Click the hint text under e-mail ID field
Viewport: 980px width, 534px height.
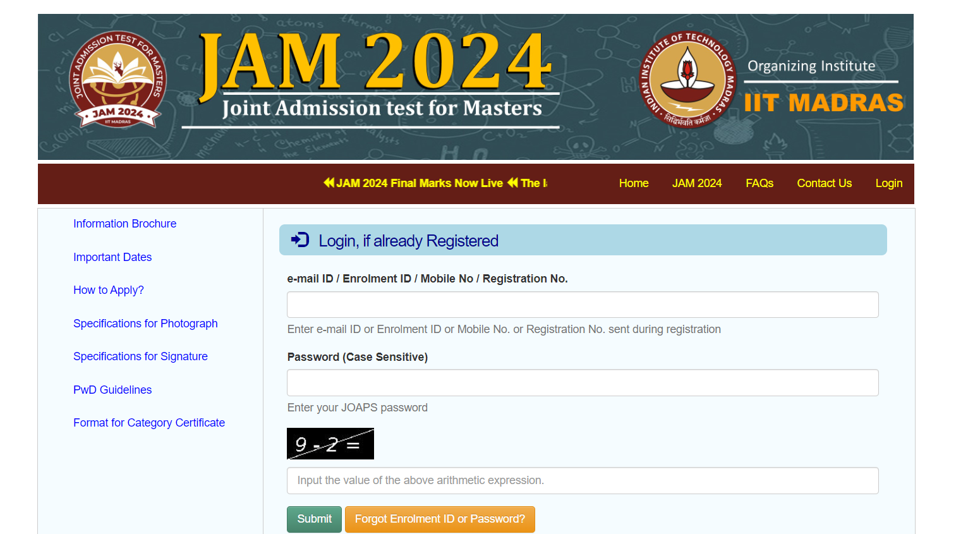[504, 329]
